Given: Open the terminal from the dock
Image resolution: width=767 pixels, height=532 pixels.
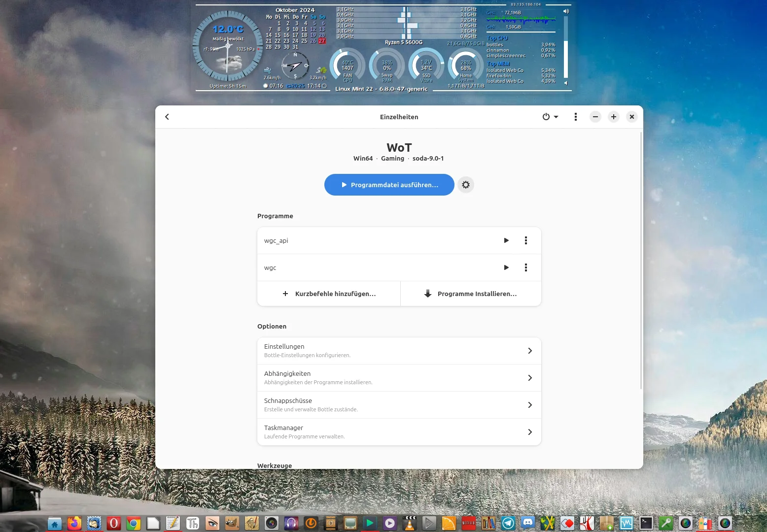Looking at the screenshot, I should pyautogui.click(x=646, y=523).
